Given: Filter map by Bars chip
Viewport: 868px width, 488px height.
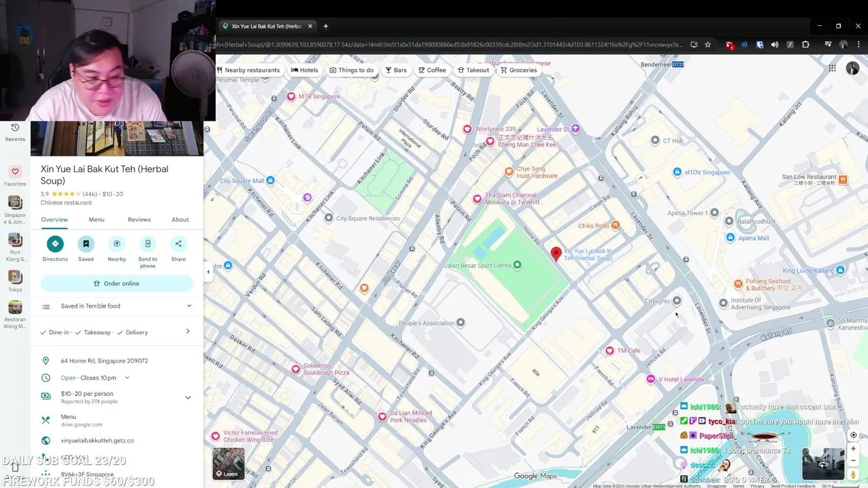Looking at the screenshot, I should (396, 70).
